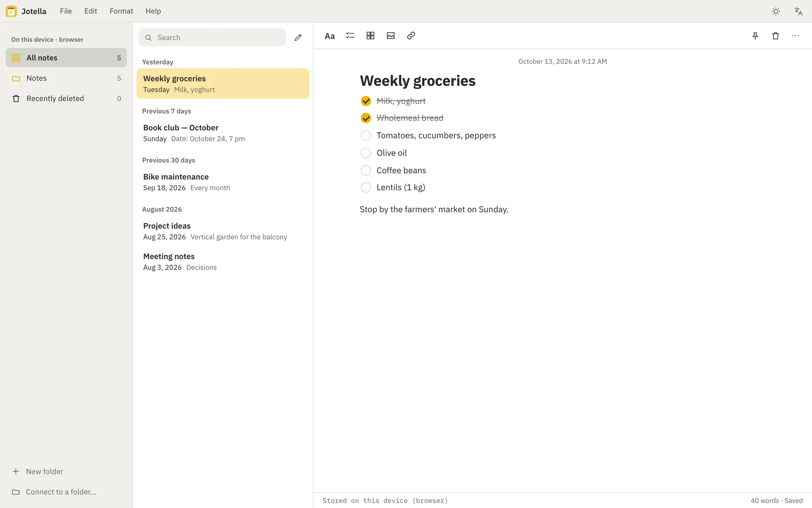This screenshot has width=812, height=508.
Task: Mark Coffee beans as done
Action: point(366,170)
